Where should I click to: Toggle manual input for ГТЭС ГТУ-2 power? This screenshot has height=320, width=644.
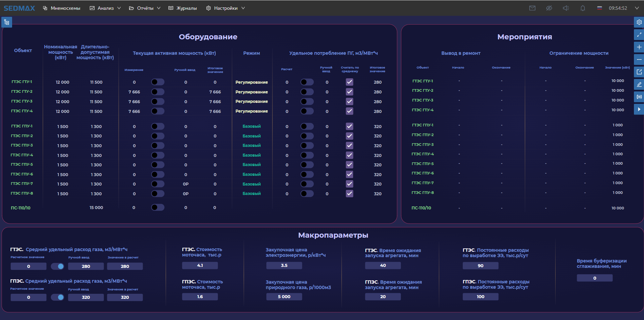(157, 92)
